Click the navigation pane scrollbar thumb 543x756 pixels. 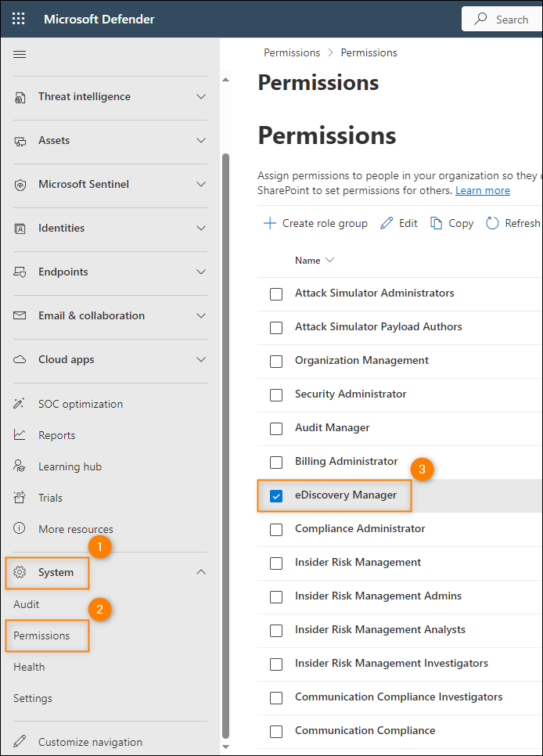(225, 445)
